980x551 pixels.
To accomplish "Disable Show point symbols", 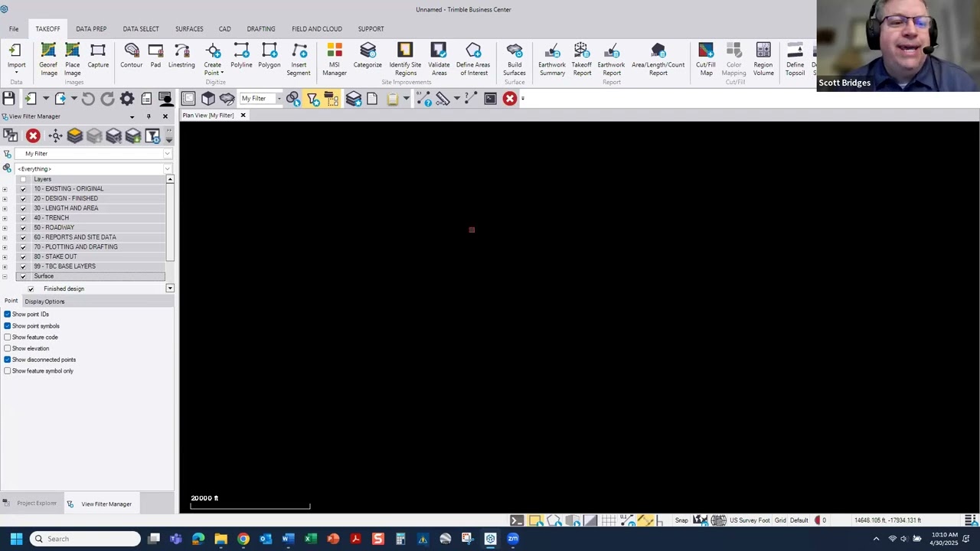I will (8, 326).
